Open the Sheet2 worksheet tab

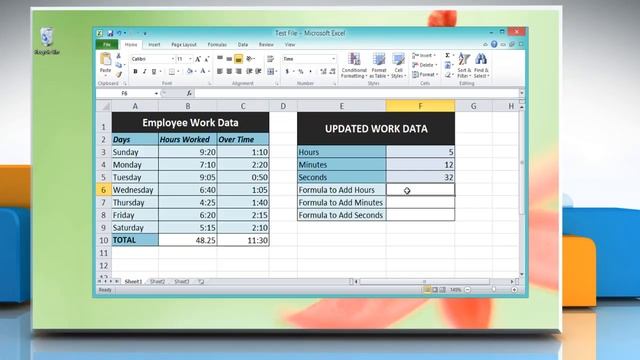(x=158, y=282)
